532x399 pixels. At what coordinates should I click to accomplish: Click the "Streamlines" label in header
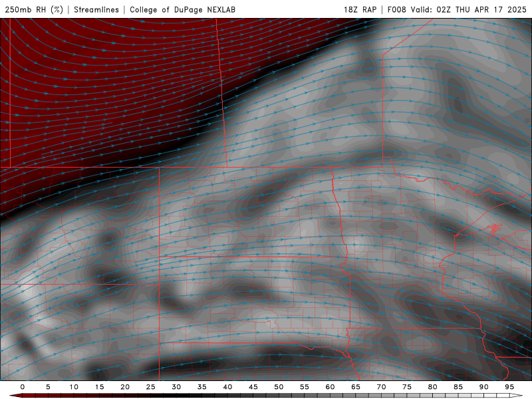(96, 9)
